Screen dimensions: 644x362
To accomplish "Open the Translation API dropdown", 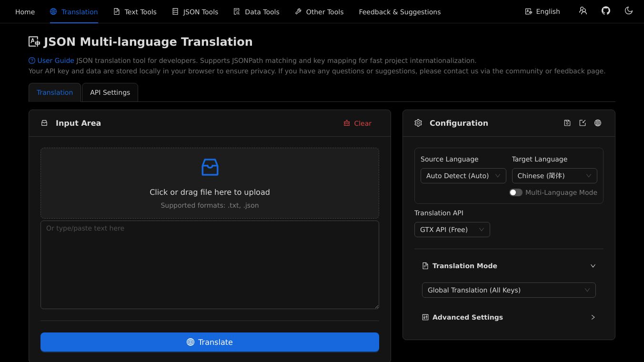I will point(452,229).
